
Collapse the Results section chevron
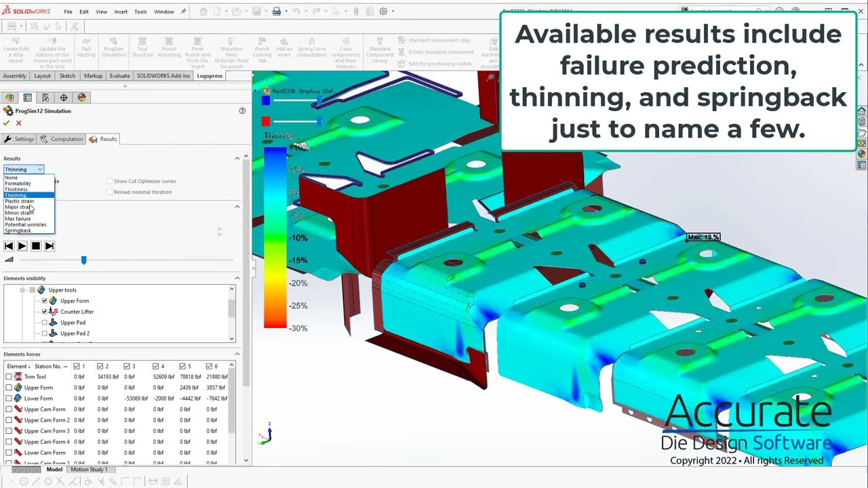[237, 159]
